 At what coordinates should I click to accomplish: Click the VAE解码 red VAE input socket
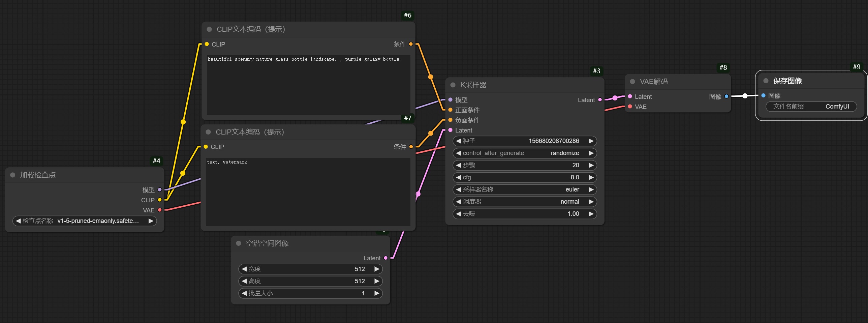tap(630, 107)
